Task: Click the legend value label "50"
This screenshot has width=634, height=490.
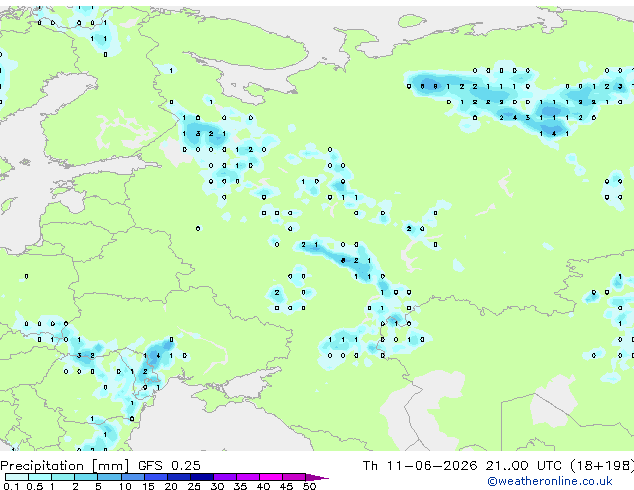Action: 309,486
